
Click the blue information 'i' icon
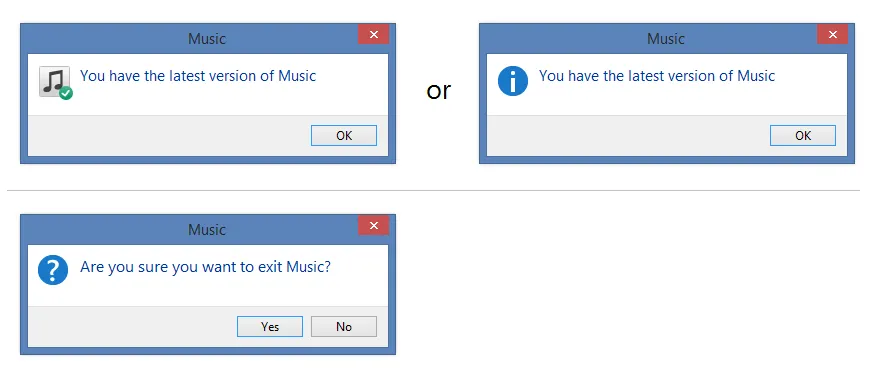tap(513, 81)
